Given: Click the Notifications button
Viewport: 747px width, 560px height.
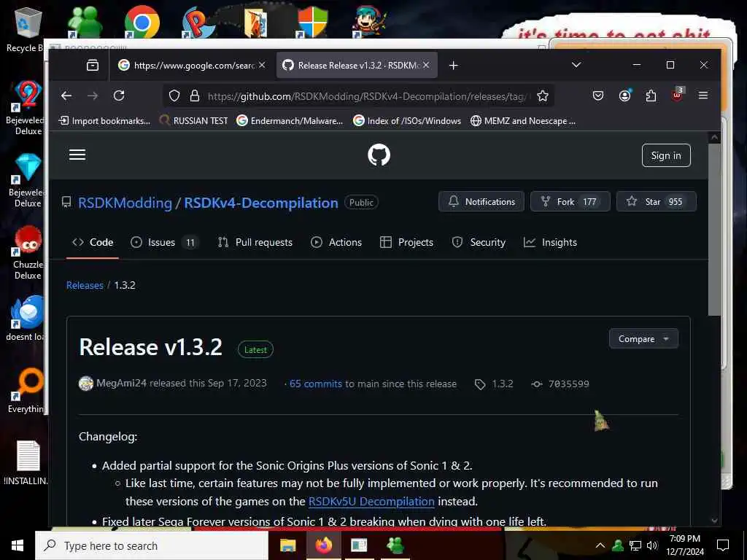Looking at the screenshot, I should 481,201.
